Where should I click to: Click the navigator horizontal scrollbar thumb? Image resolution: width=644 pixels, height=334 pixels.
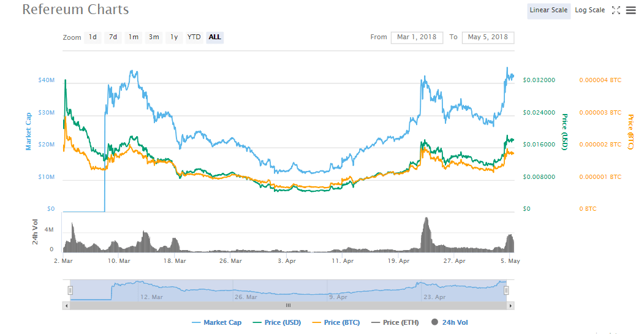[x=288, y=305]
